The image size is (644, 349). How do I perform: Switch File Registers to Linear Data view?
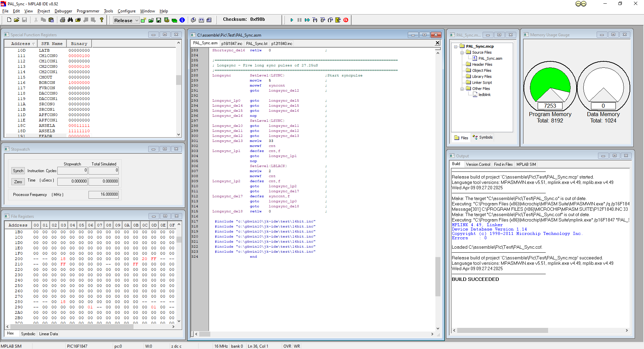tap(48, 334)
